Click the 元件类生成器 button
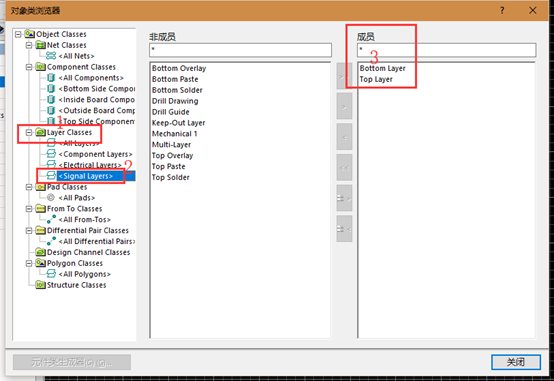 pyautogui.click(x=72, y=362)
